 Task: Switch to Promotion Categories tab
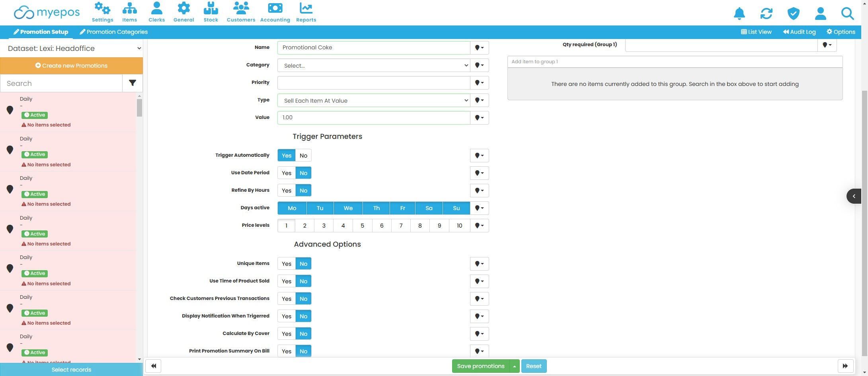pos(113,32)
